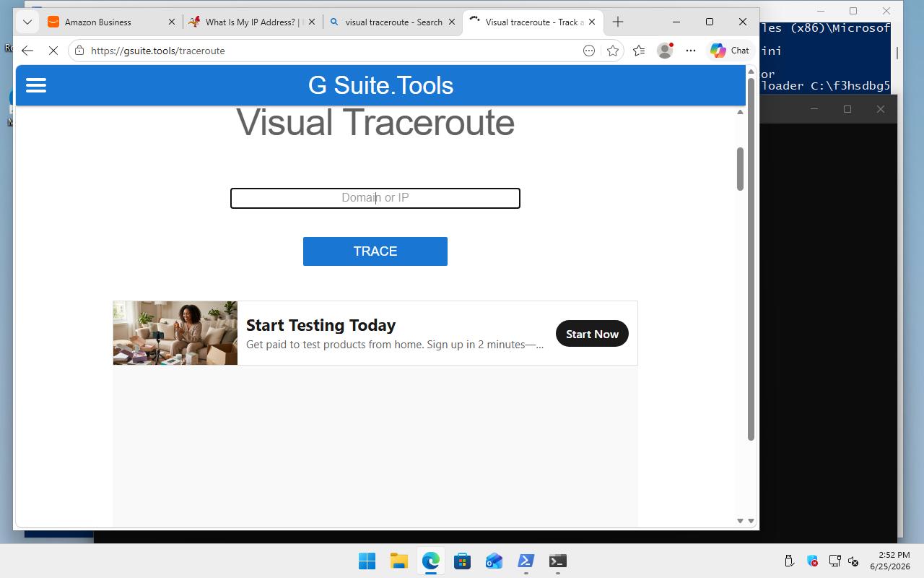Screen dimensions: 924x578
Task: Click the address bar URL gsuite.tools/traceroute
Action: click(x=158, y=51)
